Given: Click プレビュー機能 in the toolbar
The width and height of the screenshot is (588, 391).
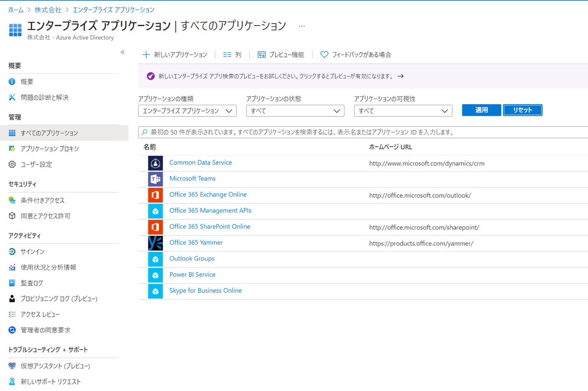Looking at the screenshot, I should (x=281, y=55).
